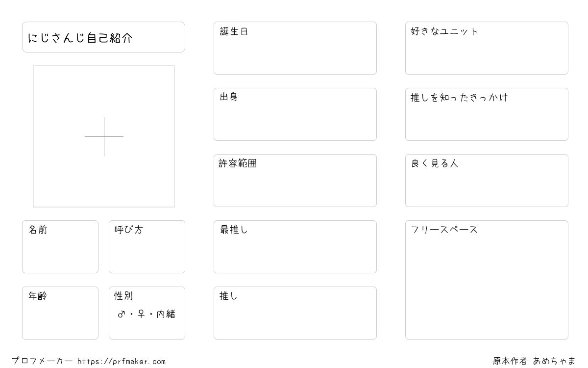Select the ♂ male symbol
Image resolution: width=588 pixels, height=368 pixels.
click(x=122, y=314)
